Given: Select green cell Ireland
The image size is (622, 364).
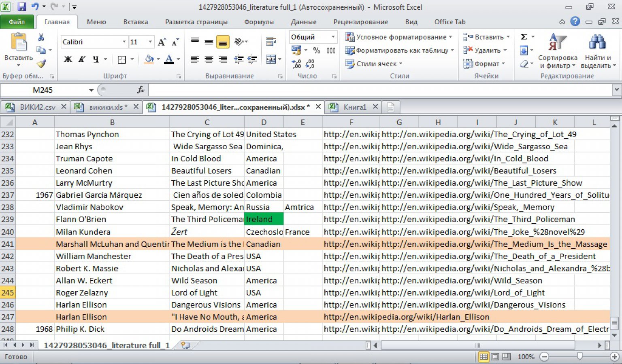Looking at the screenshot, I should 264,219.
